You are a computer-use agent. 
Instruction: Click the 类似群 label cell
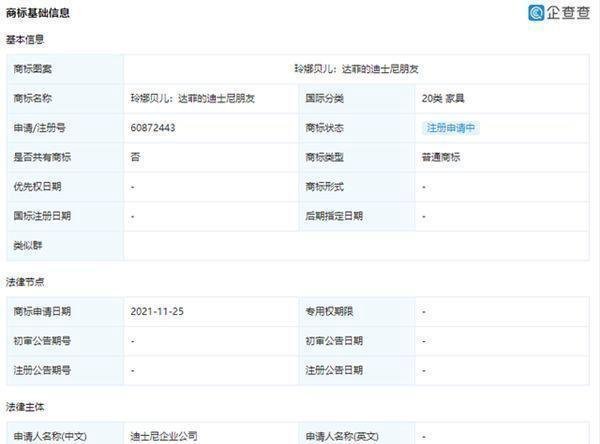pyautogui.click(x=65, y=245)
